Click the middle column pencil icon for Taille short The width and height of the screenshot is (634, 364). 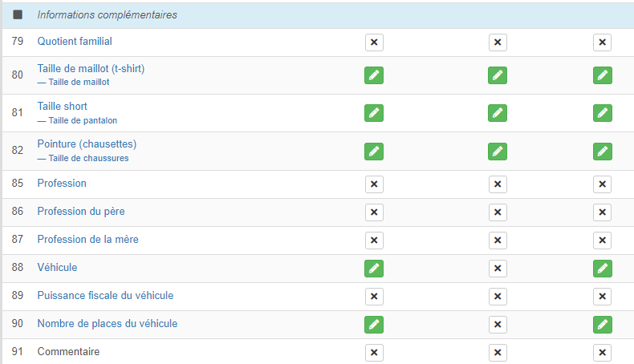(498, 113)
